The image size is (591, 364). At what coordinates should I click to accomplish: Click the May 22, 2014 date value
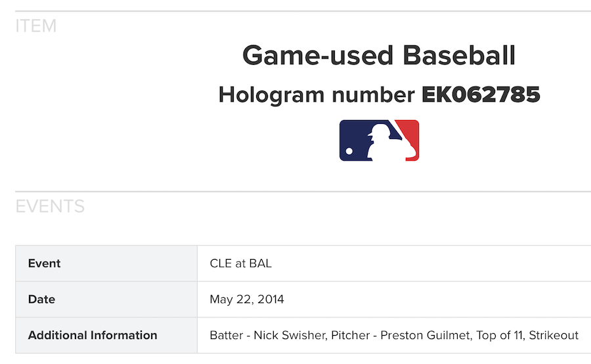tap(247, 300)
